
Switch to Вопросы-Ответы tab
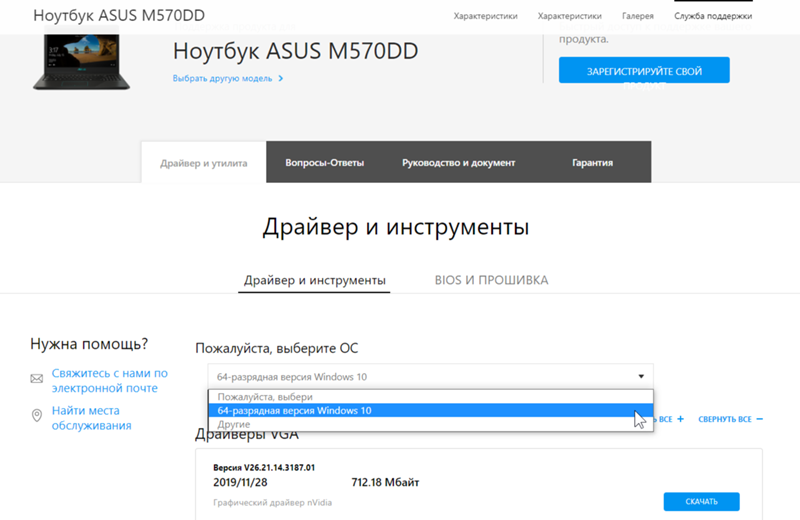click(x=324, y=162)
